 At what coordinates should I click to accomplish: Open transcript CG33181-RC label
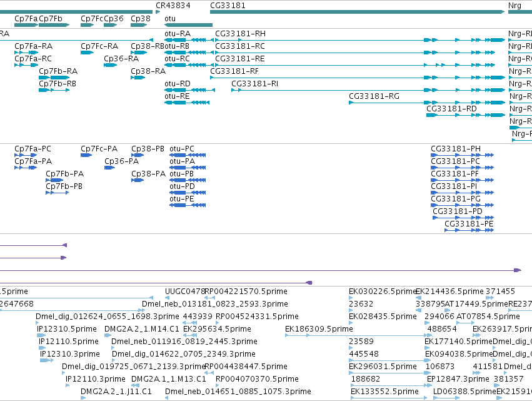(x=240, y=46)
